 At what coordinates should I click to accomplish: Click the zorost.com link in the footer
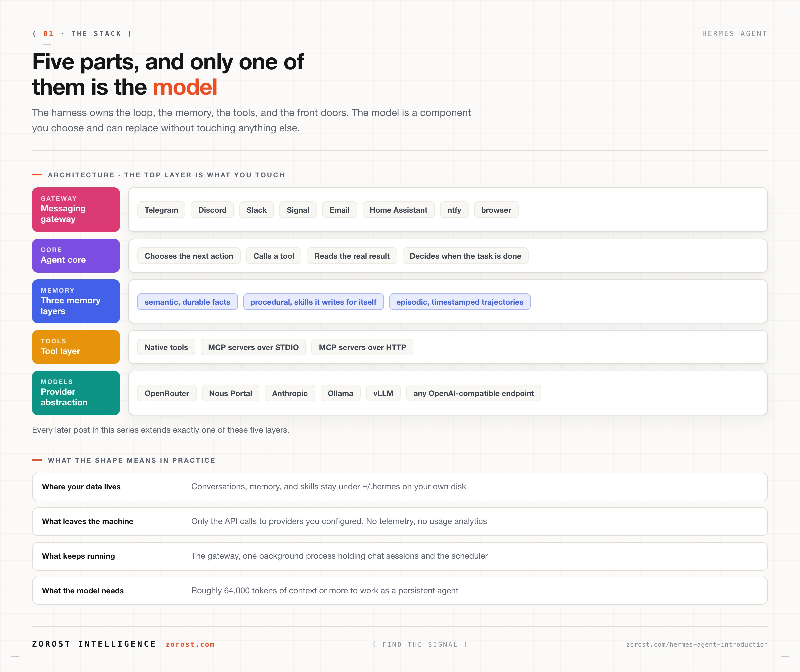click(x=190, y=644)
